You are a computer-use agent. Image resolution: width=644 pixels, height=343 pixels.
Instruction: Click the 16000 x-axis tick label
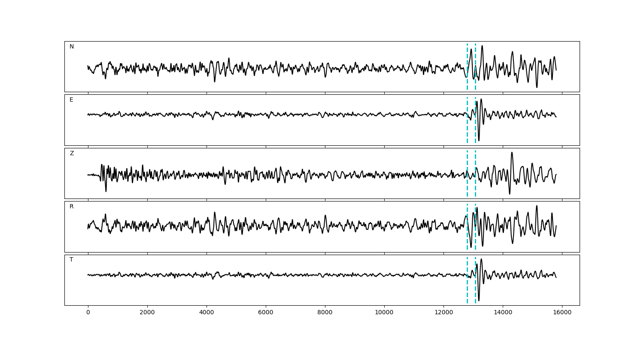pyautogui.click(x=562, y=313)
